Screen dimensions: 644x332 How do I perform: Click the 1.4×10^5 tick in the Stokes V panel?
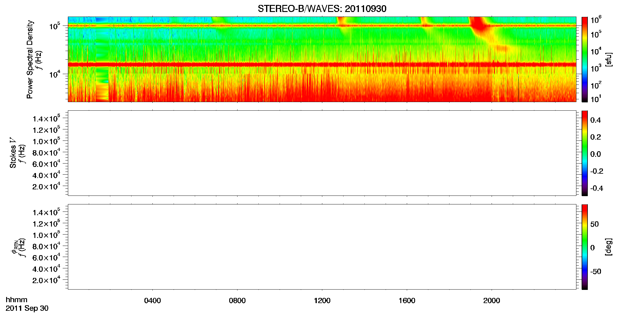pyautogui.click(x=46, y=118)
